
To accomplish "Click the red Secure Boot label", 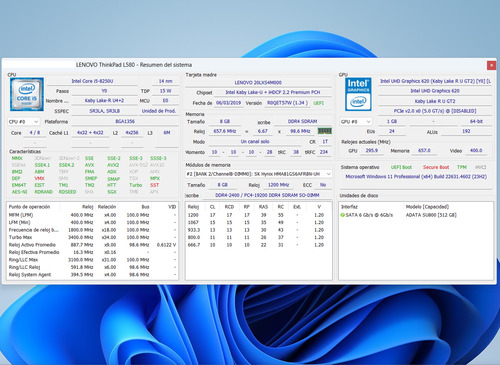I will click(x=436, y=167).
